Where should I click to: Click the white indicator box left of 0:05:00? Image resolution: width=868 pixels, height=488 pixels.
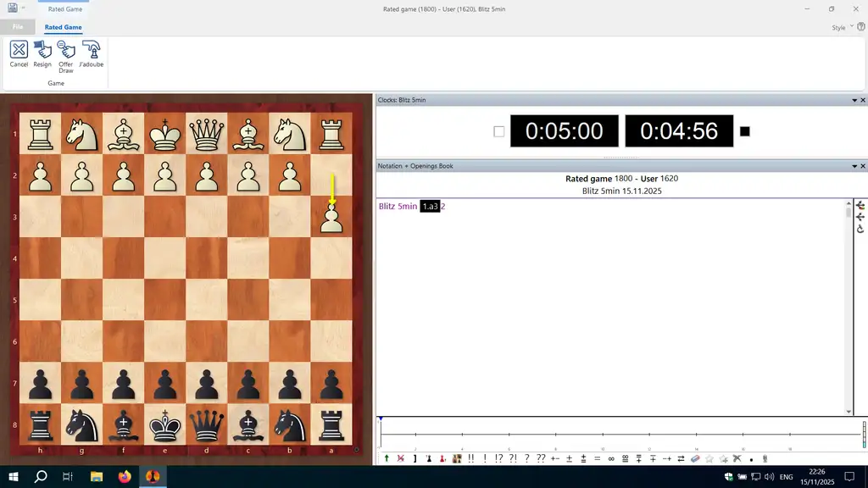click(x=498, y=131)
